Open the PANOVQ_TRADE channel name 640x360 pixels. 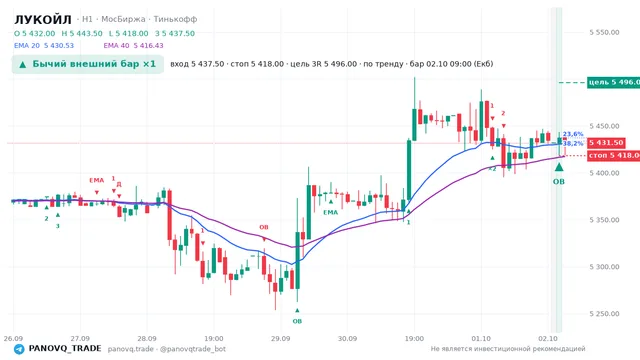[65, 349]
